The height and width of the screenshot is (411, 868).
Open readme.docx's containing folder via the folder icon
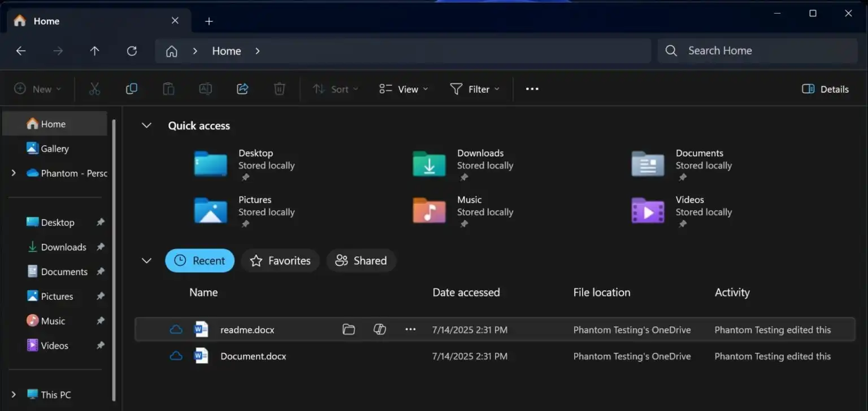pos(349,329)
